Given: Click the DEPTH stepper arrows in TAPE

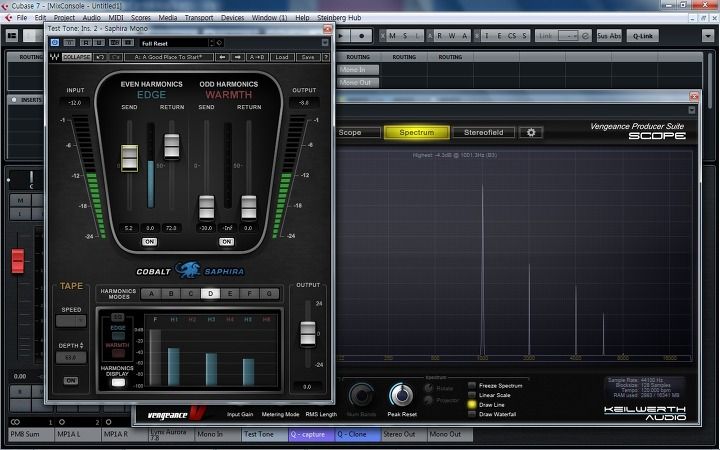Looking at the screenshot, I should click(82, 345).
